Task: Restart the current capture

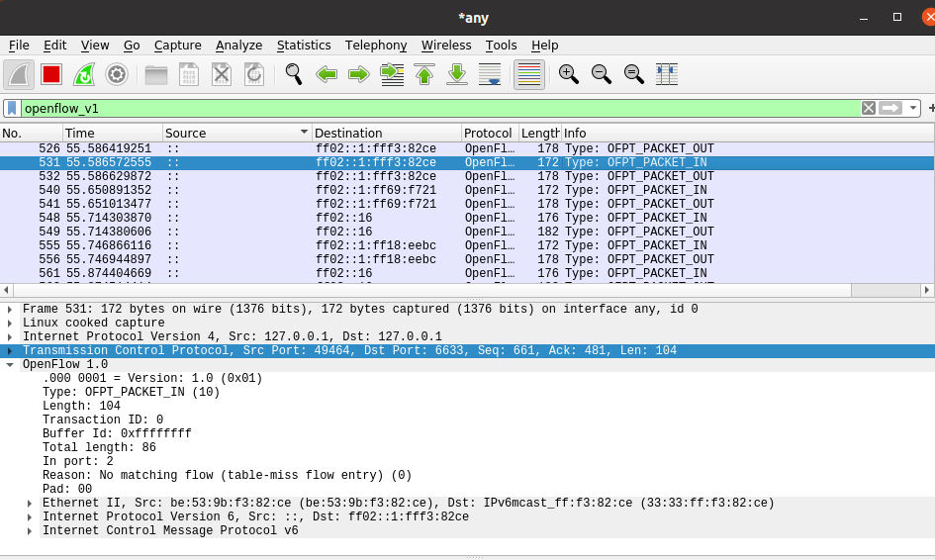Action: (x=84, y=74)
